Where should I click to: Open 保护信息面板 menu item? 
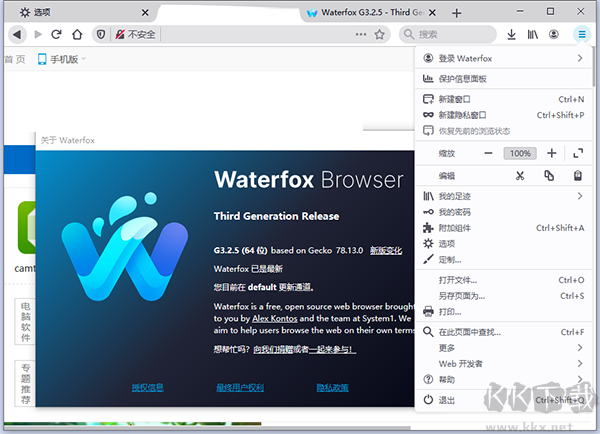click(x=504, y=79)
